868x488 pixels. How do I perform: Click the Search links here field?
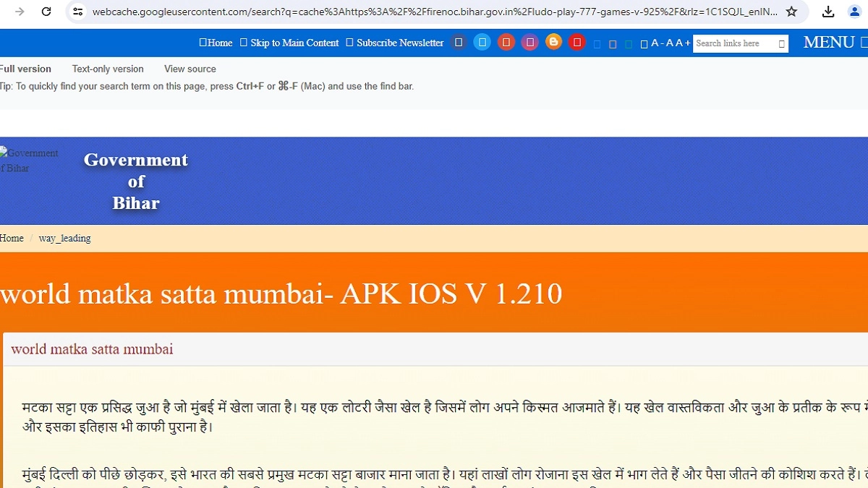tap(734, 43)
